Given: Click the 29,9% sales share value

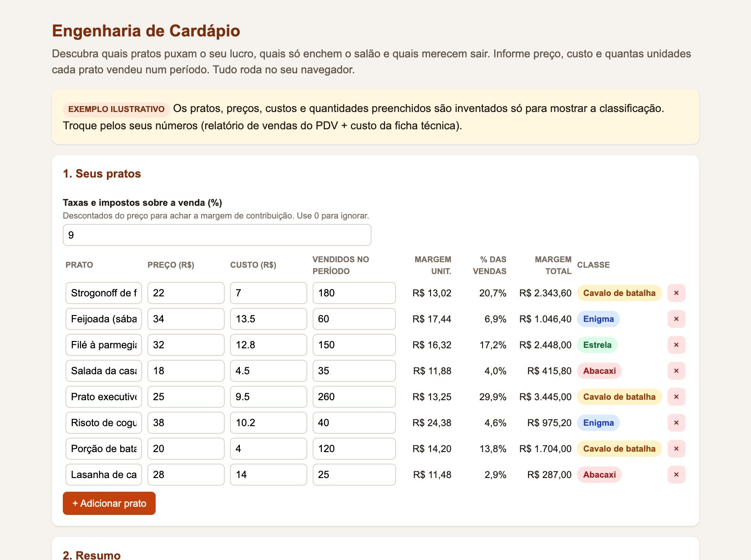Looking at the screenshot, I should [x=493, y=397].
